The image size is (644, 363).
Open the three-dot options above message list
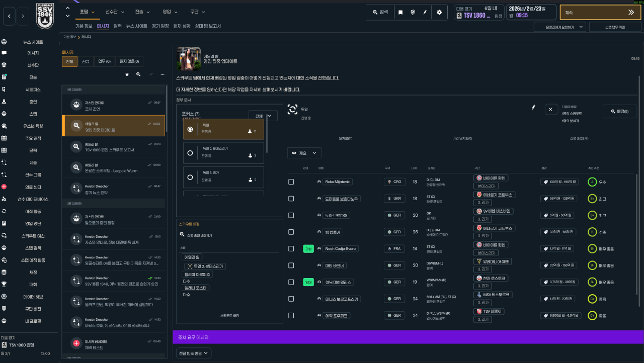[162, 74]
